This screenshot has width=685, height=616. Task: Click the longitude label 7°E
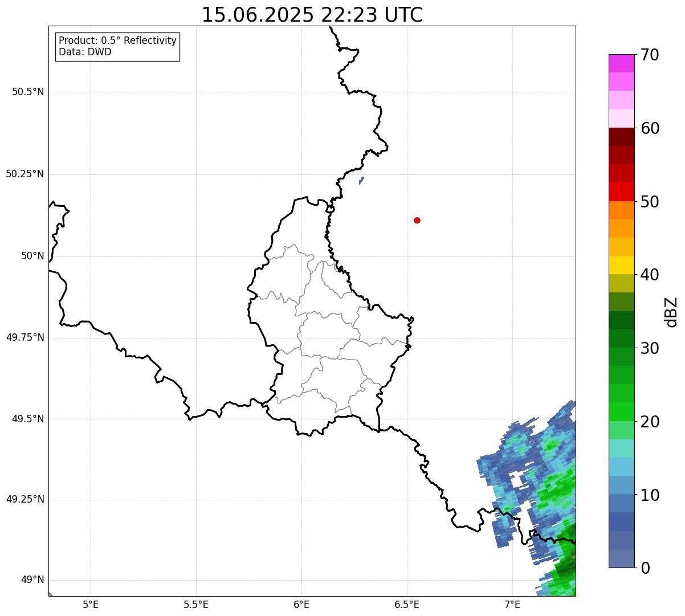tap(512, 604)
